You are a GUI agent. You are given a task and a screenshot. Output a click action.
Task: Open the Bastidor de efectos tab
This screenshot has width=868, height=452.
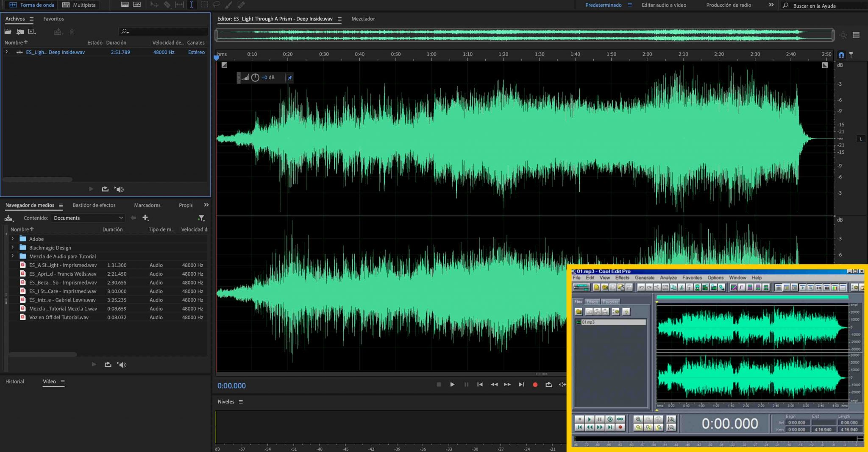(94, 205)
